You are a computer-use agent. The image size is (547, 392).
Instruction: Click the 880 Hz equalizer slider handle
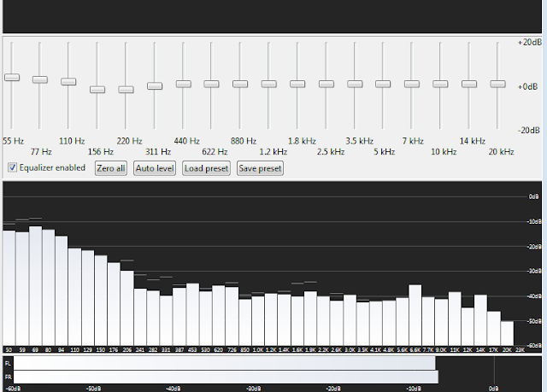[240, 84]
